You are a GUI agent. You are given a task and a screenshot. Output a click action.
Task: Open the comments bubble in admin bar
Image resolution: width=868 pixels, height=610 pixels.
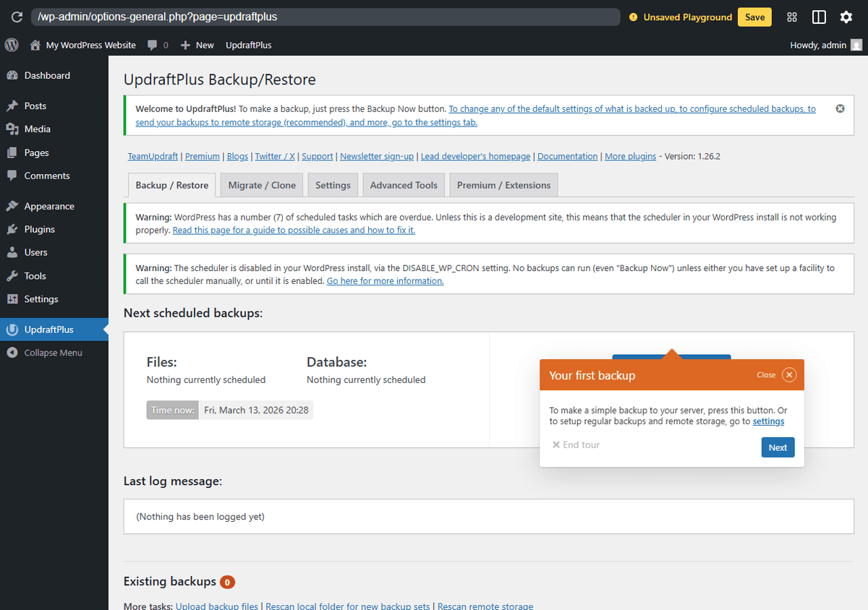(x=153, y=45)
